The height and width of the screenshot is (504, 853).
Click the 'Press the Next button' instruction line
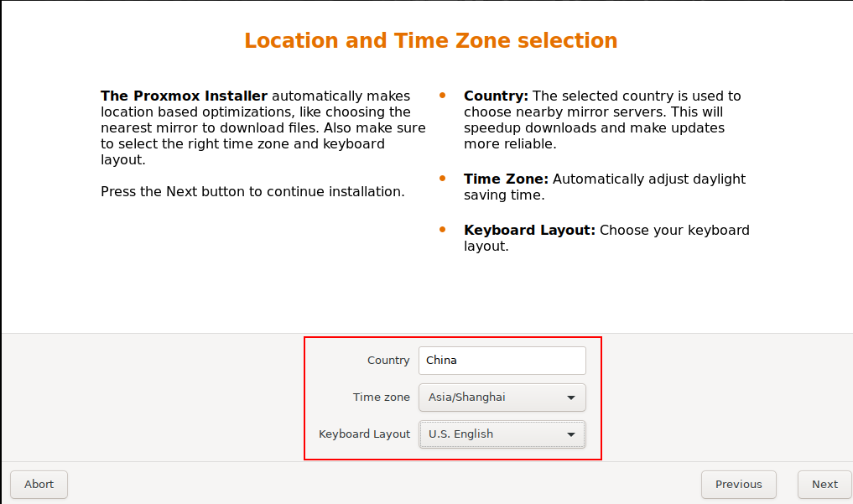[x=252, y=192]
